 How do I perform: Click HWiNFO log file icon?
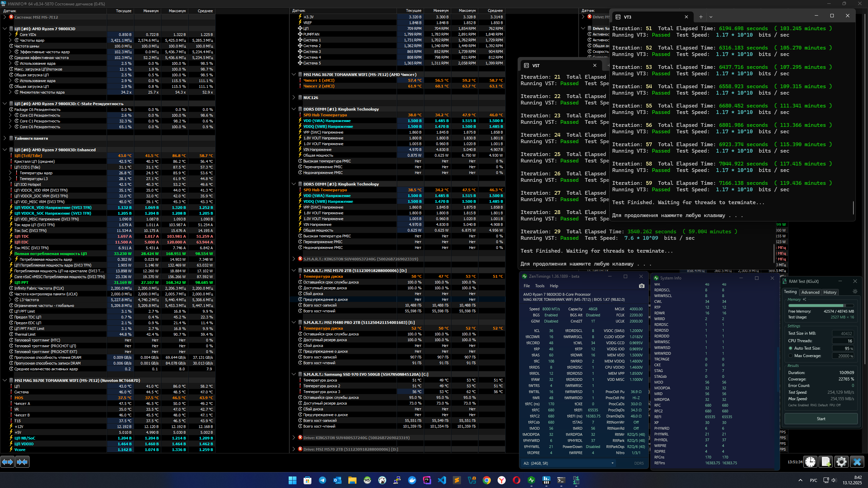826,462
